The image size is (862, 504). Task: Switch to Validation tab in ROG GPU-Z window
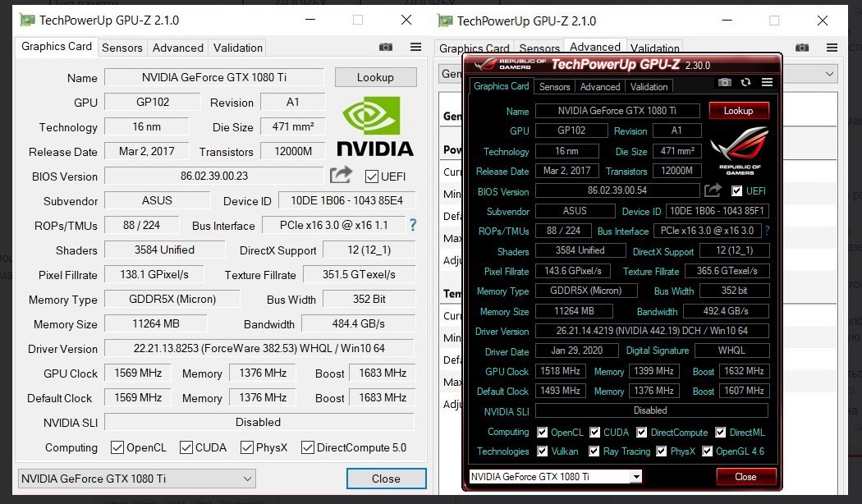649,87
